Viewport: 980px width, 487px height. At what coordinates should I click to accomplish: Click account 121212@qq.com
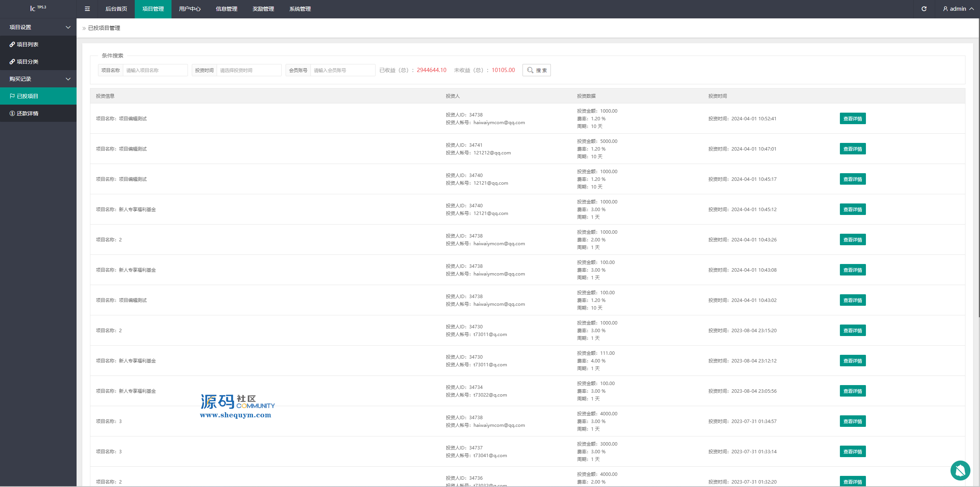492,153
